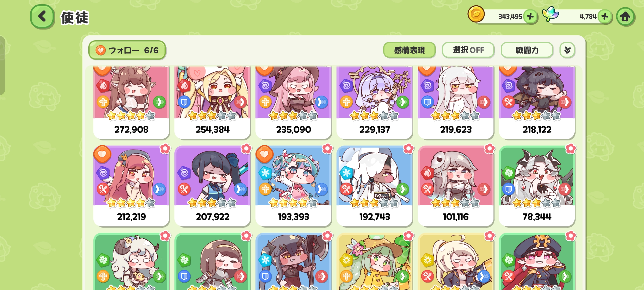Expand sort order with double-chevron button

click(x=567, y=50)
